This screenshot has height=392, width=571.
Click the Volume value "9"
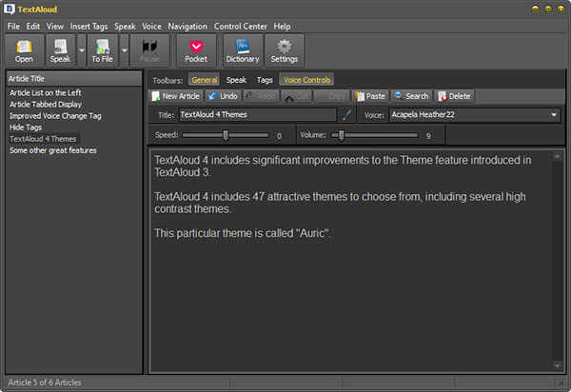tap(428, 136)
